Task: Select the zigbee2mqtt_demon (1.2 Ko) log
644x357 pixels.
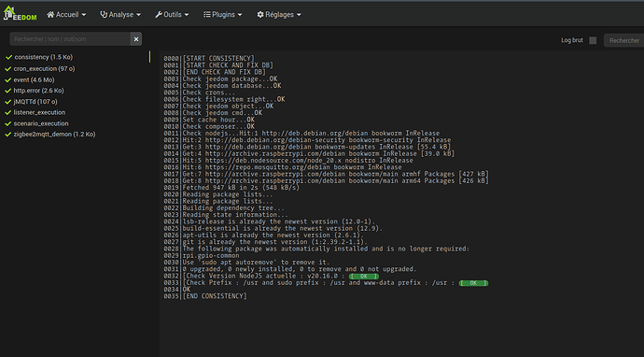Action: click(x=54, y=134)
